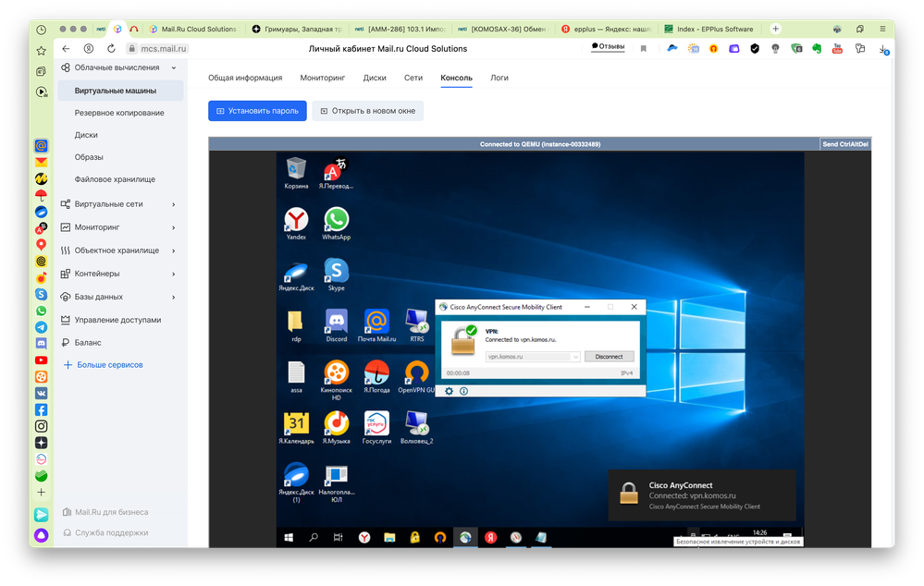
Task: Expand the Виртуальные сети section
Action: [174, 204]
